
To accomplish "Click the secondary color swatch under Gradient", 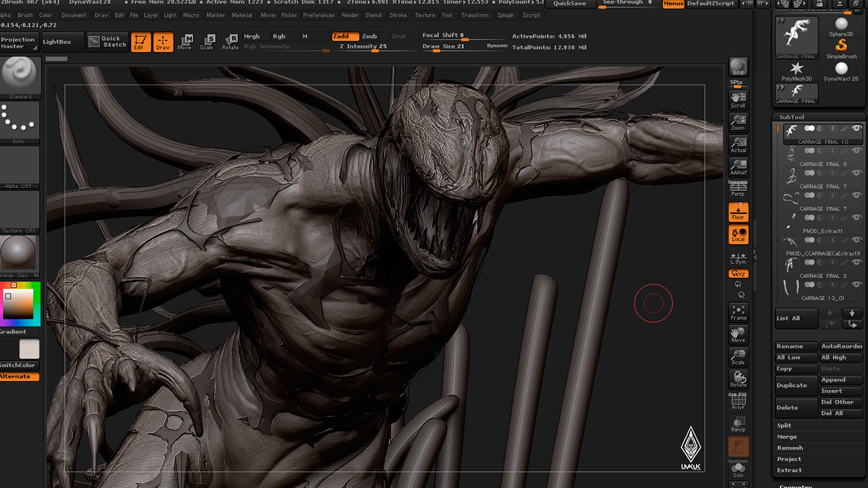I will click(29, 349).
